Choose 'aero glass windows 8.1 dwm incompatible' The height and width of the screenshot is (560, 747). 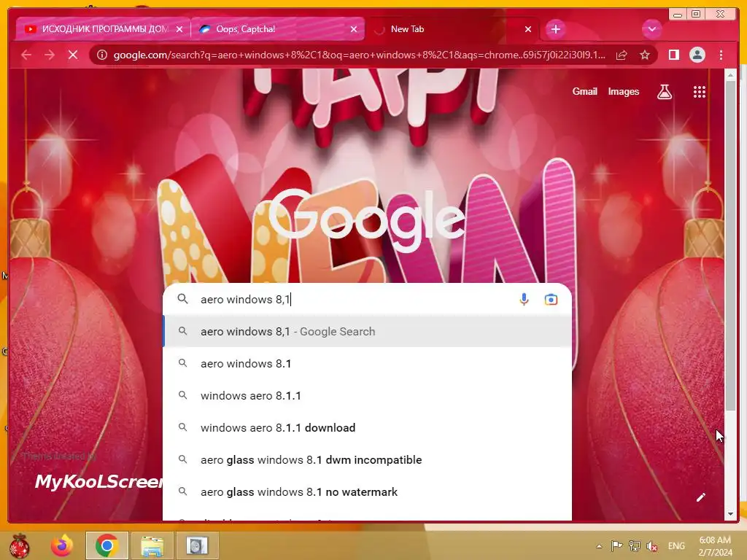[367, 460]
